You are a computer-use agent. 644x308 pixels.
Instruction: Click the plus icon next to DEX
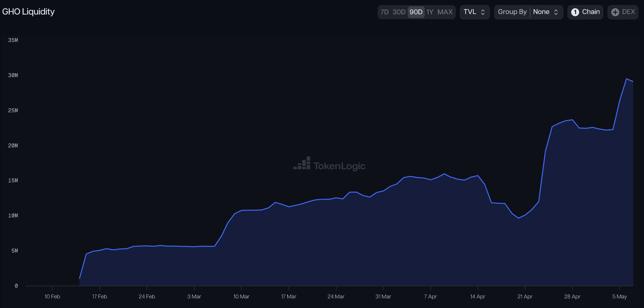pos(615,12)
